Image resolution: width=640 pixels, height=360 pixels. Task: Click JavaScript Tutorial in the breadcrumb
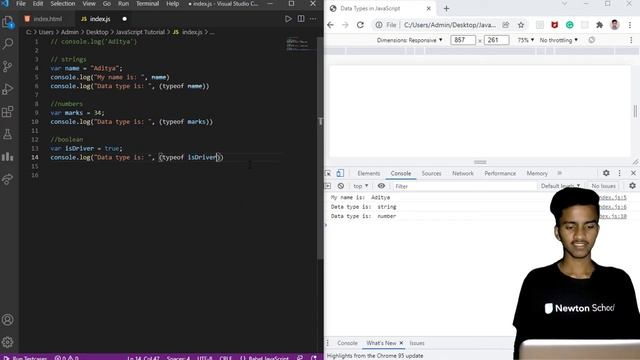(x=140, y=32)
